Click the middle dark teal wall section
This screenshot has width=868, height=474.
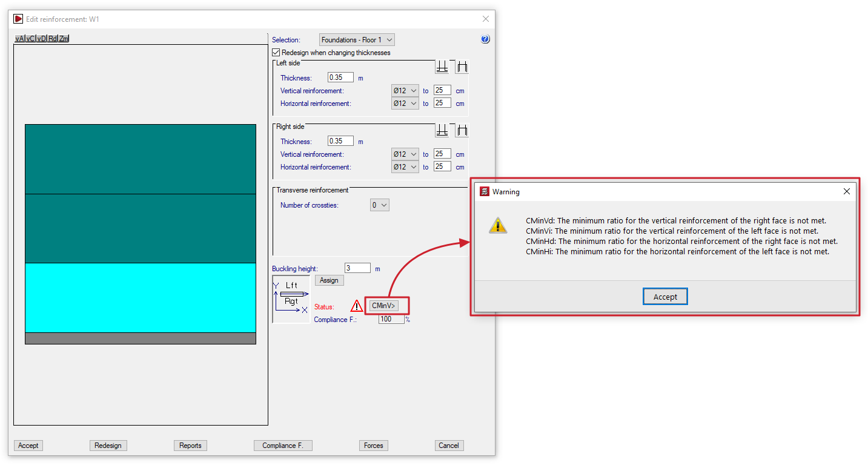click(141, 229)
